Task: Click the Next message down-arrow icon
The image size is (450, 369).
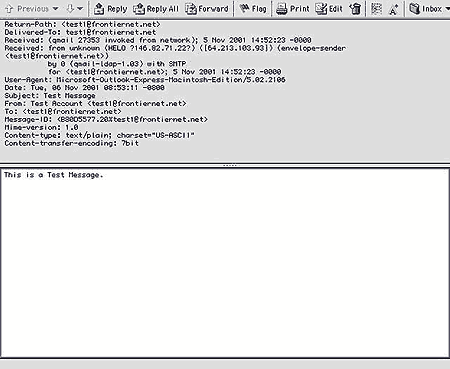Action: pos(70,9)
